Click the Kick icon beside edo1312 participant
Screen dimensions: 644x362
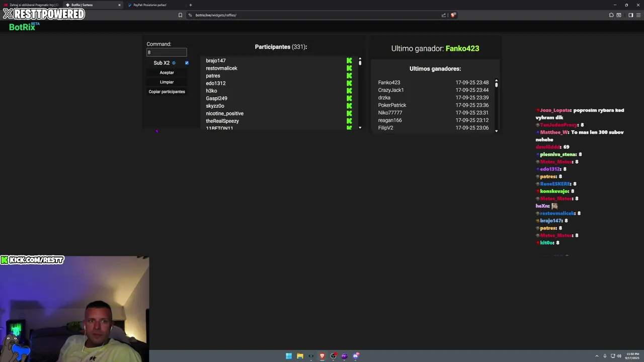(349, 83)
